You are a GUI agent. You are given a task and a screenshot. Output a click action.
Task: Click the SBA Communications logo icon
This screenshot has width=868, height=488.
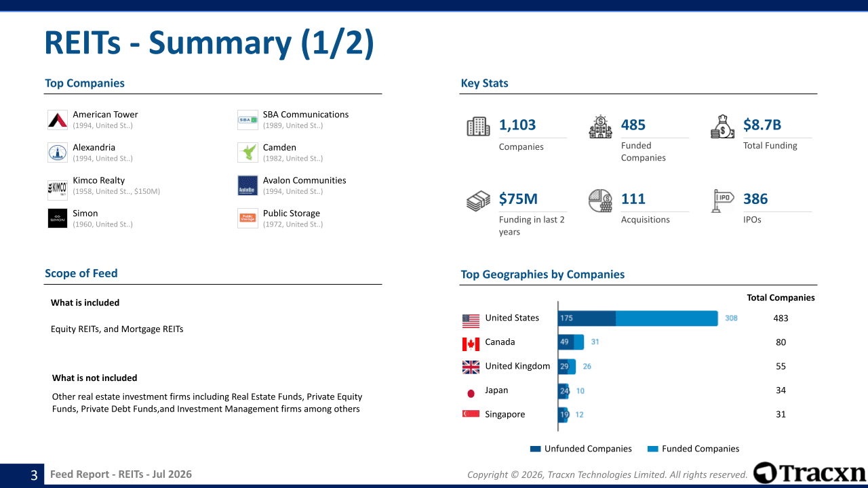248,120
